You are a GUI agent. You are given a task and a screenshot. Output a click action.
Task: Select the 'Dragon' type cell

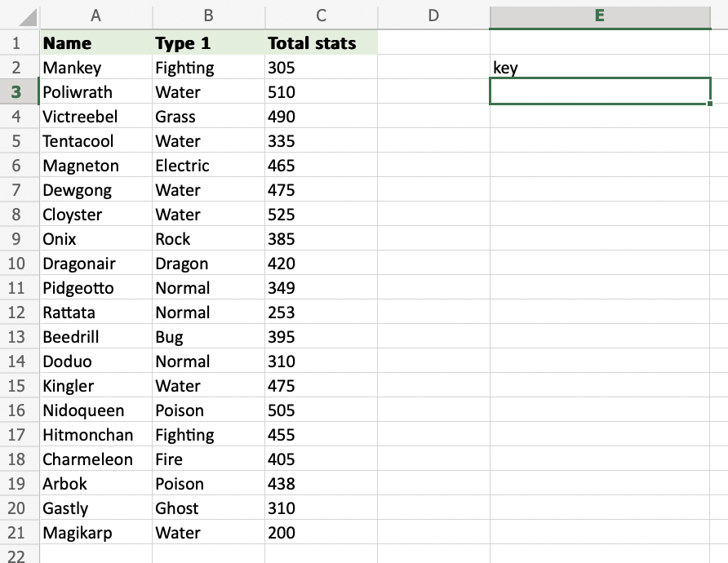pos(208,264)
